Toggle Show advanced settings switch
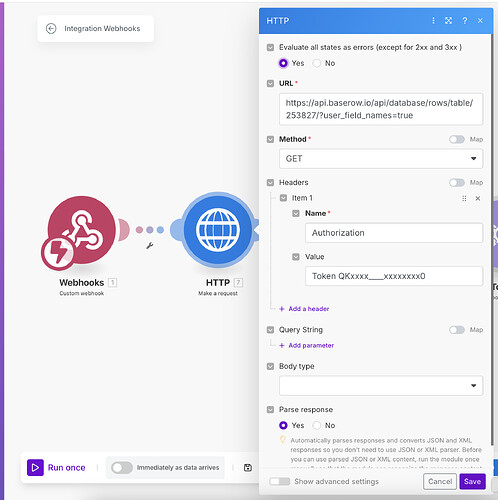The image size is (498, 500). pos(280,481)
